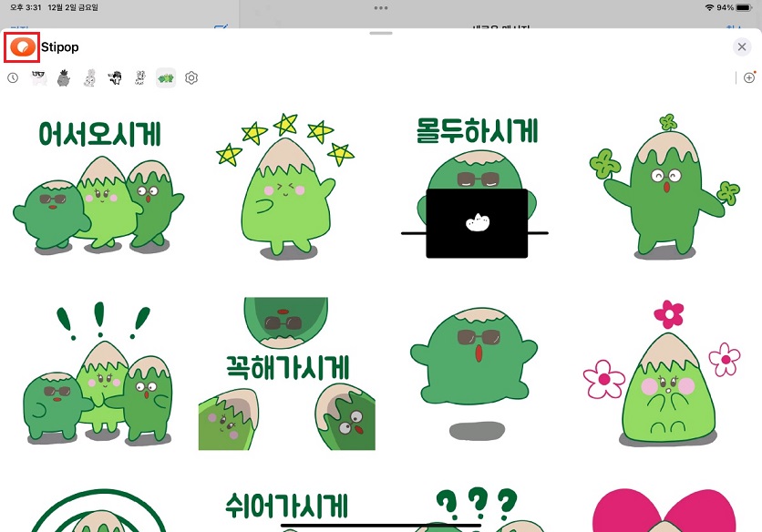This screenshot has height=532, width=762.
Task: Select the faint rabbit sticker pack
Action: pyautogui.click(x=90, y=77)
